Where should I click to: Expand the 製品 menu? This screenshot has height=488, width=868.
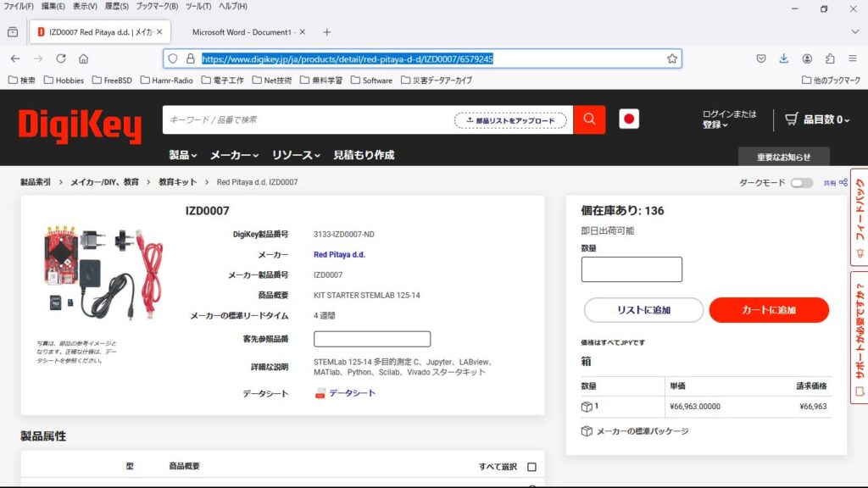coord(183,155)
